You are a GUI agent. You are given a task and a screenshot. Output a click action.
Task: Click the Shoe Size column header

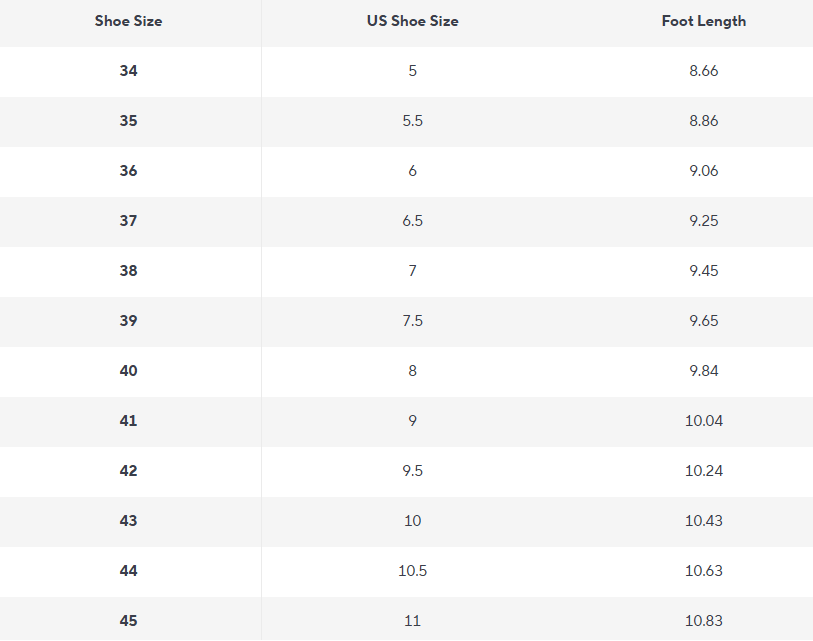pyautogui.click(x=129, y=21)
